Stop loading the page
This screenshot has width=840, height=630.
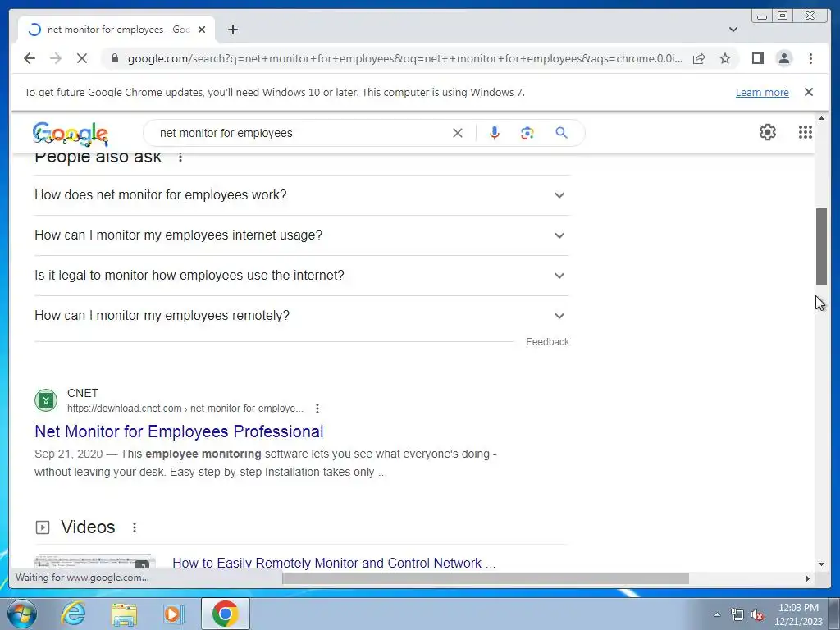pyautogui.click(x=82, y=58)
